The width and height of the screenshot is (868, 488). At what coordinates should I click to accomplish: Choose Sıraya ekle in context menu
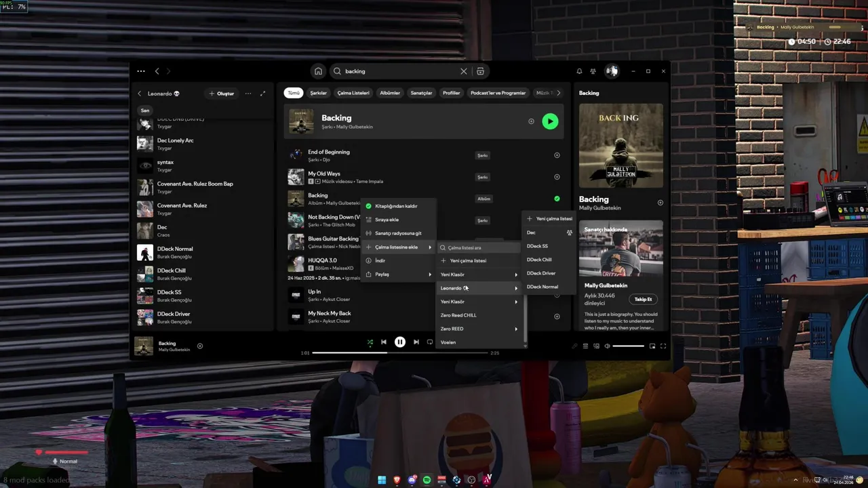[x=398, y=220]
